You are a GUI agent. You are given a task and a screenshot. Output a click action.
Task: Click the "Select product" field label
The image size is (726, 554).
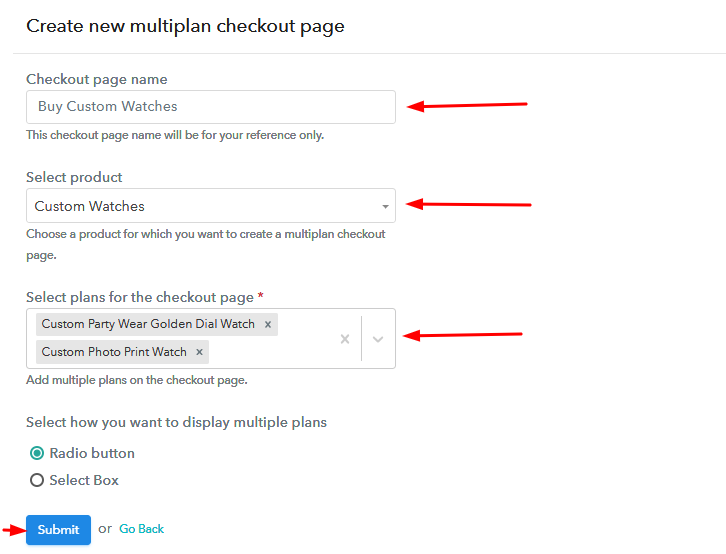coord(74,177)
